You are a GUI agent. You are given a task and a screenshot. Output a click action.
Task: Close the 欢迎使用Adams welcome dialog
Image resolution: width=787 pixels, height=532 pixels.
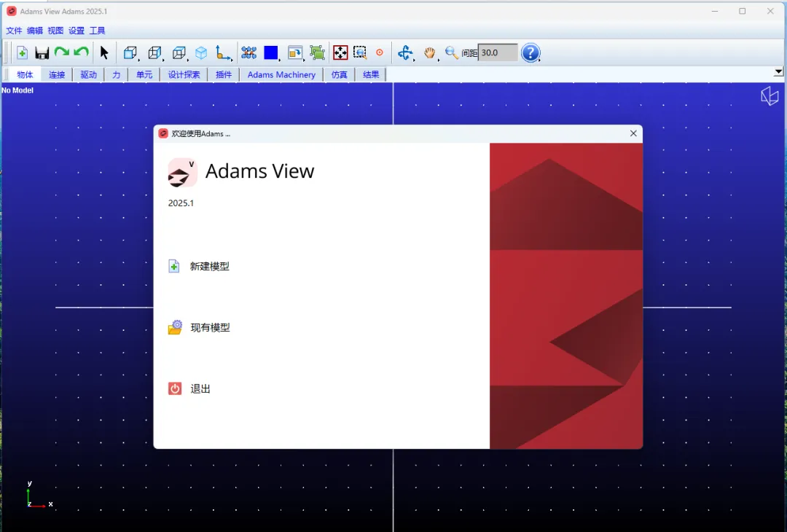pos(633,133)
